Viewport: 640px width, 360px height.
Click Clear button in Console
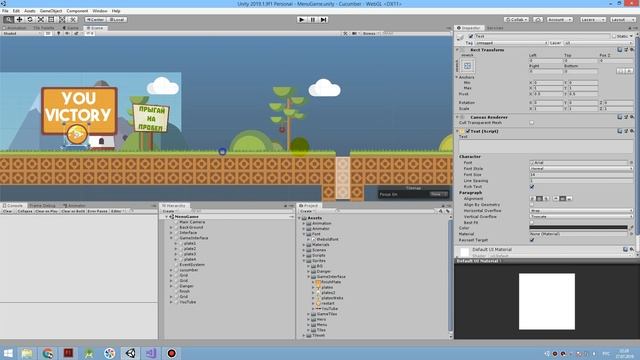(8, 211)
